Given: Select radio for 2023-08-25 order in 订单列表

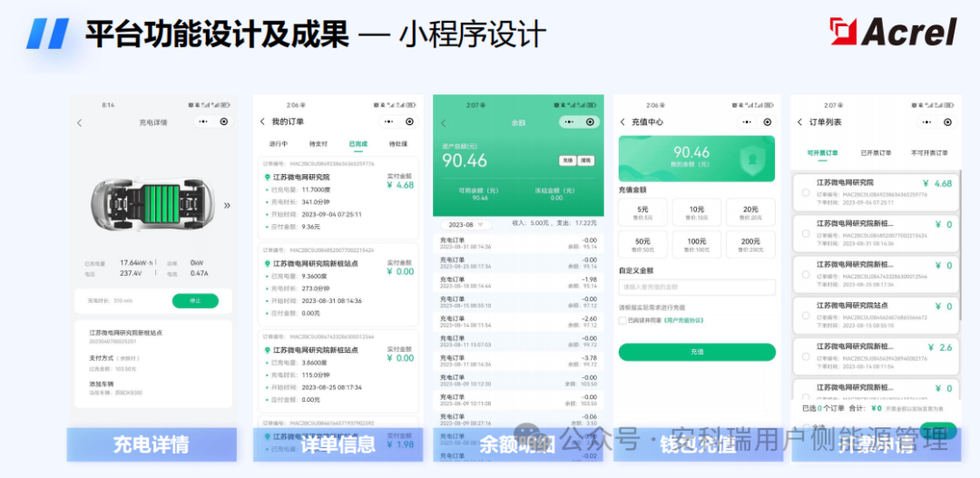Looking at the screenshot, I should (x=806, y=275).
